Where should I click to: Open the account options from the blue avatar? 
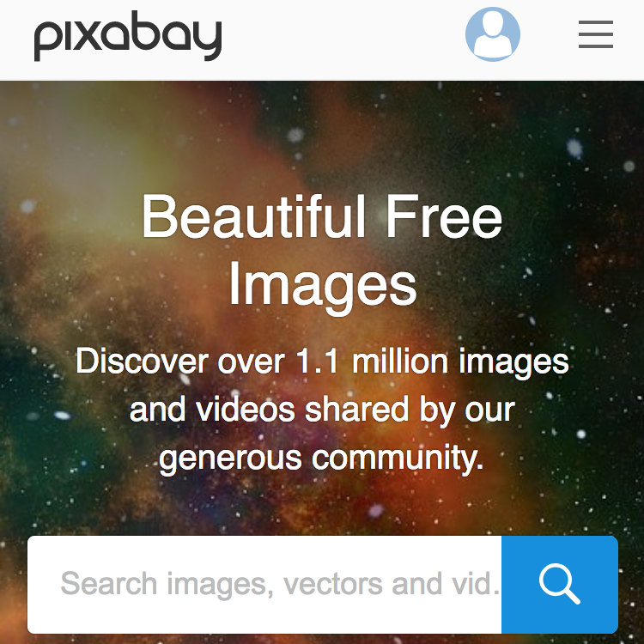click(x=493, y=34)
